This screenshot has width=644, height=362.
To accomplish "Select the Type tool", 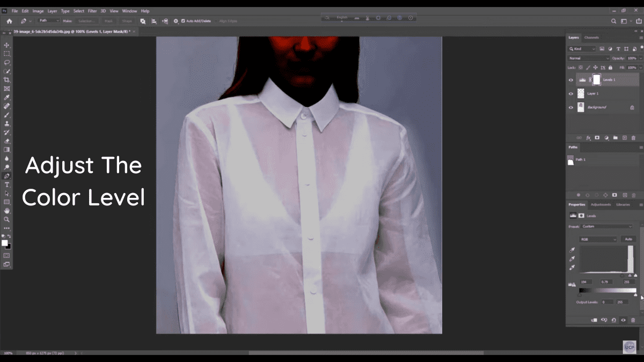I will click(x=7, y=184).
